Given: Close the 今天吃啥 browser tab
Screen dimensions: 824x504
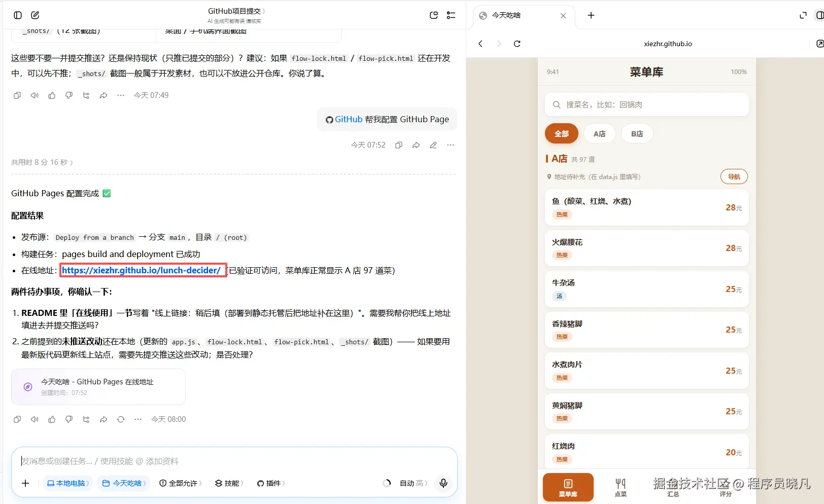Looking at the screenshot, I should point(563,16).
